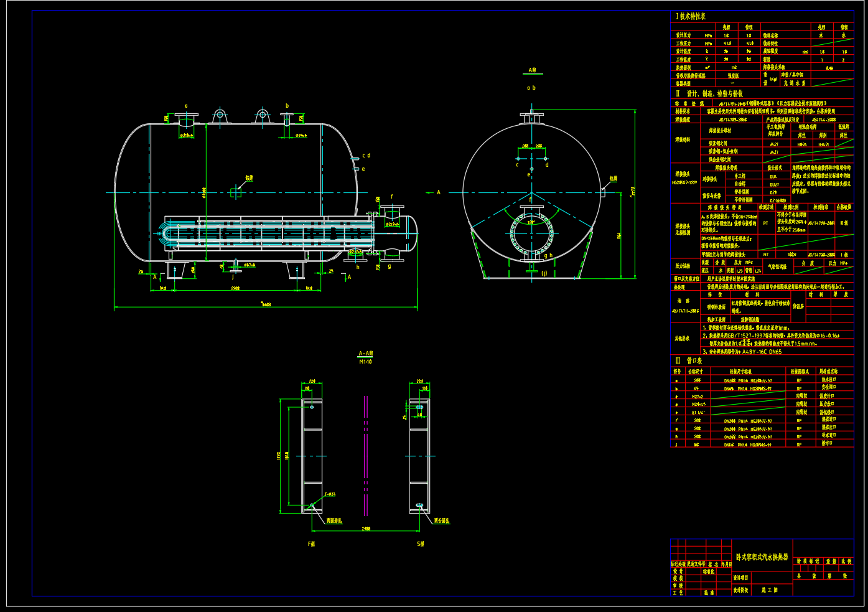Click the 'F型' label under the left saddle detail
This screenshot has width=868, height=612.
[x=311, y=544]
